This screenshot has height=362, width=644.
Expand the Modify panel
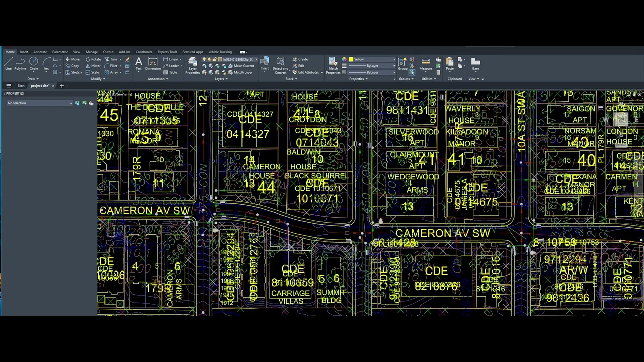[98, 79]
